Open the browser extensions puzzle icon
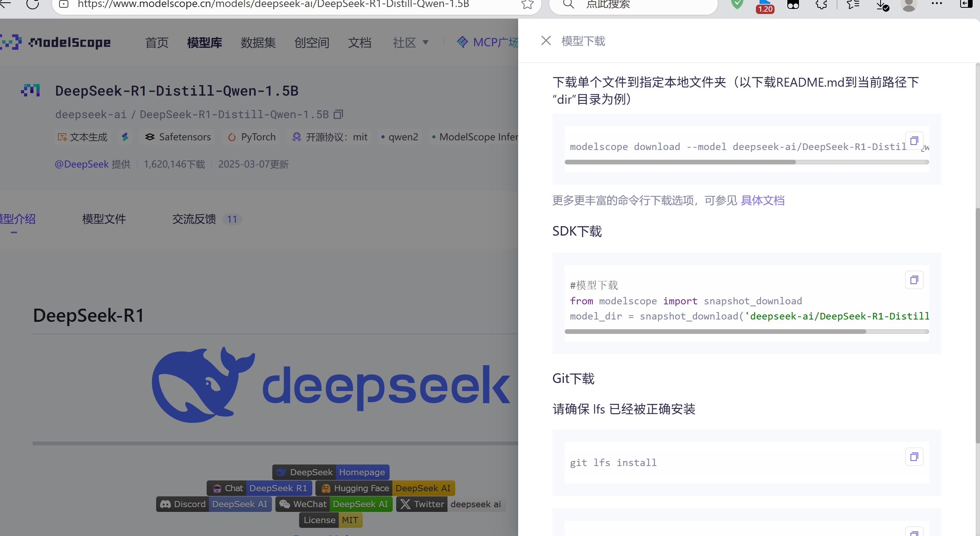 coord(821,5)
